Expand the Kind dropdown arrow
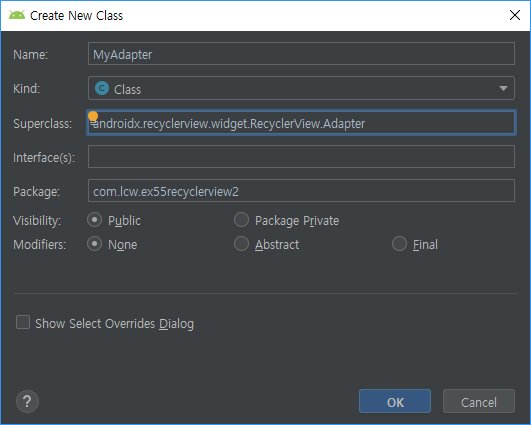This screenshot has height=425, width=531. tap(503, 88)
